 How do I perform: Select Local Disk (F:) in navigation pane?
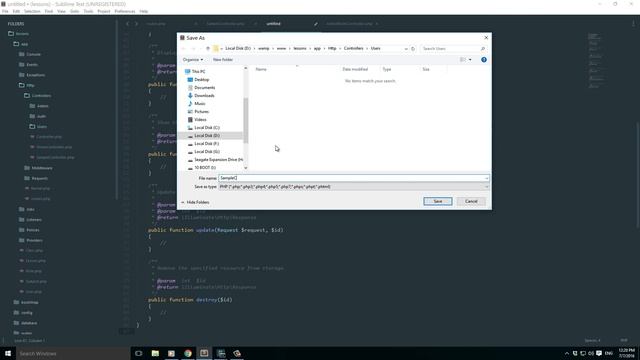[x=207, y=144]
